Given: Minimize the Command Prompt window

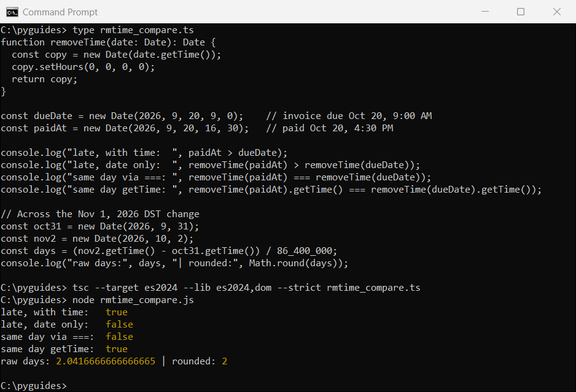Looking at the screenshot, I should (485, 12).
